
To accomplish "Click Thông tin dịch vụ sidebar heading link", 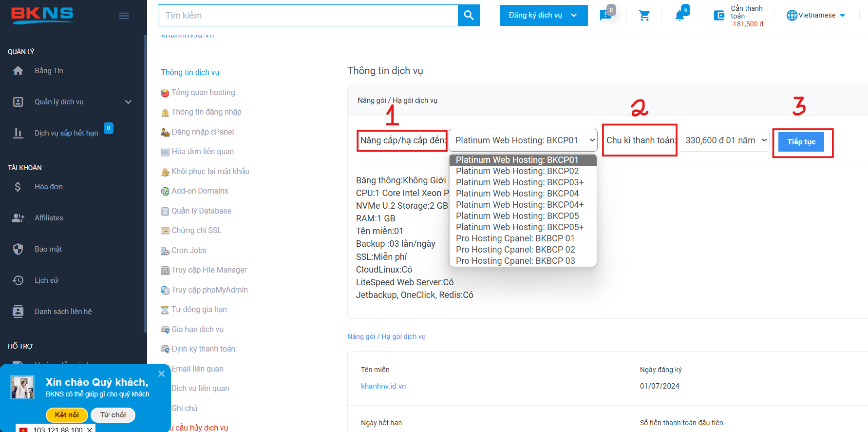I will coord(190,73).
